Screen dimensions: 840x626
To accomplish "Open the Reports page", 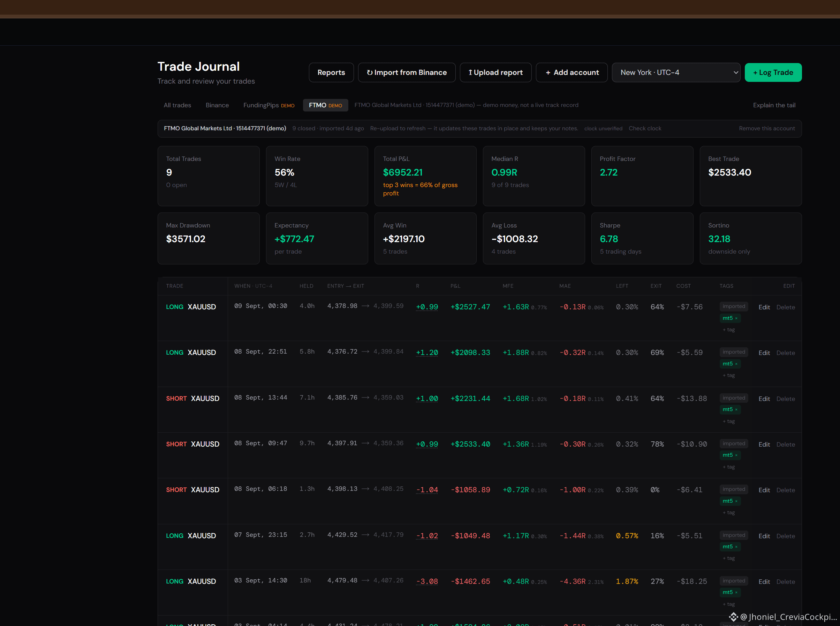I will click(331, 72).
